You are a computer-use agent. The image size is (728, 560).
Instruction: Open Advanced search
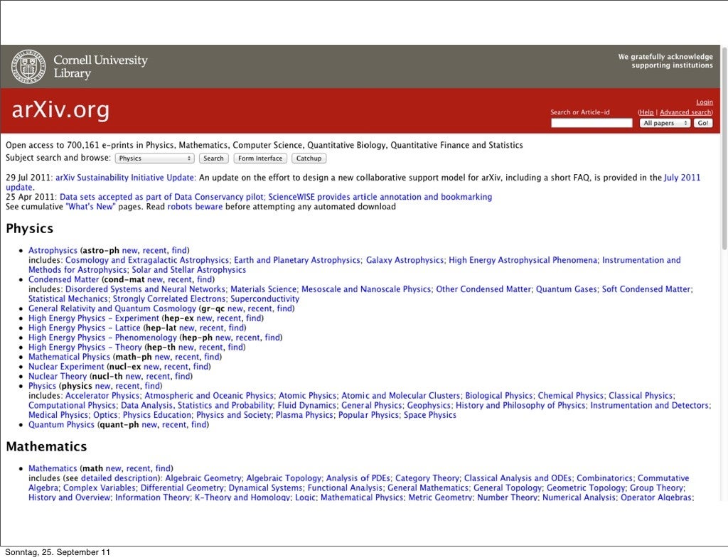pos(685,112)
